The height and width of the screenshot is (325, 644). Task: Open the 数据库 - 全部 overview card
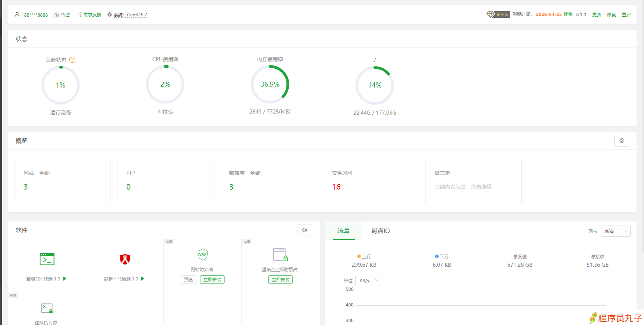[x=268, y=181]
